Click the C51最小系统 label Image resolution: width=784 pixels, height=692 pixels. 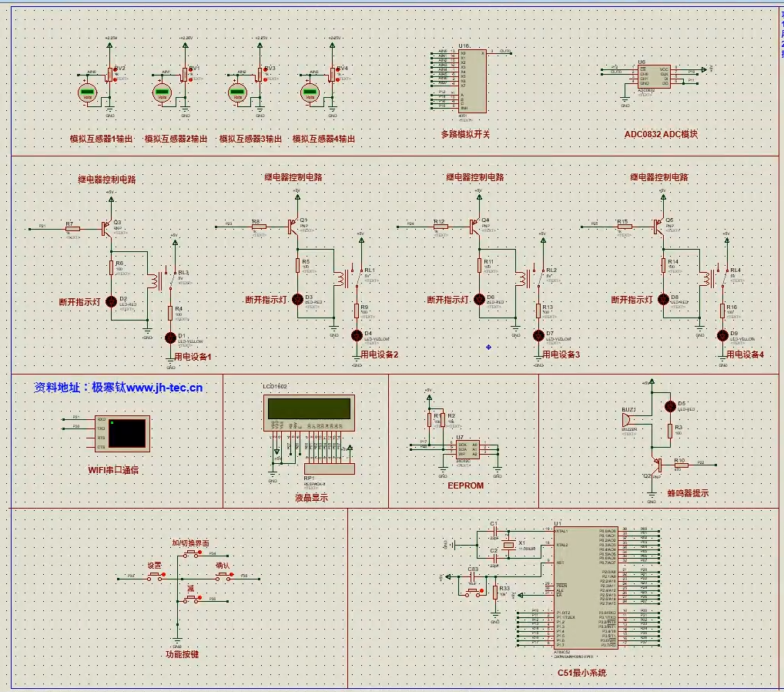581,673
